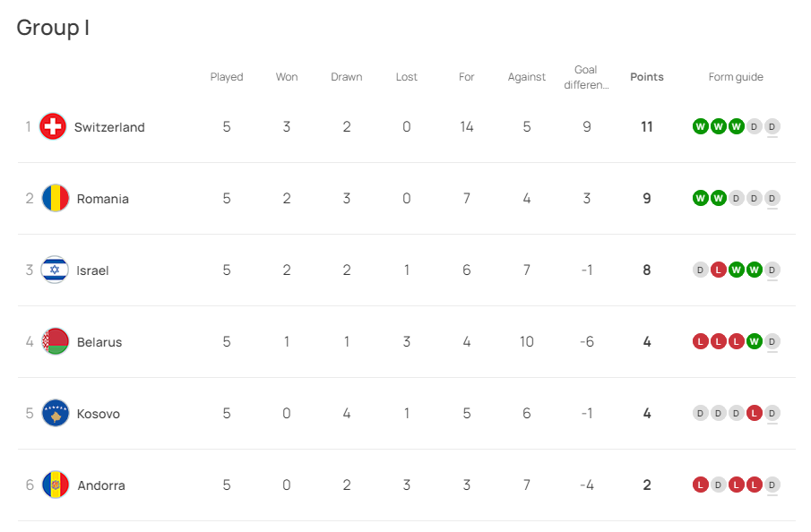Select Andorra's first L form badge
Image resolution: width=811 pixels, height=532 pixels.
[x=700, y=485]
